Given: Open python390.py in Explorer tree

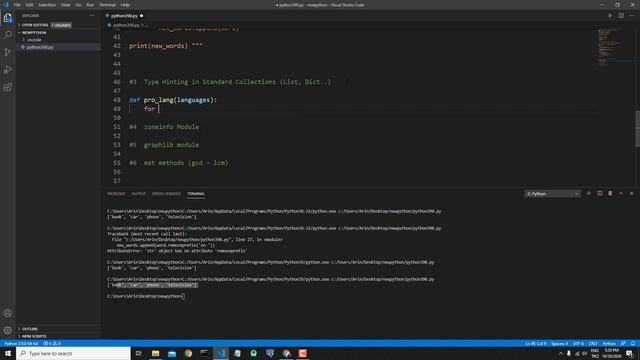Looking at the screenshot, I should click(x=40, y=47).
